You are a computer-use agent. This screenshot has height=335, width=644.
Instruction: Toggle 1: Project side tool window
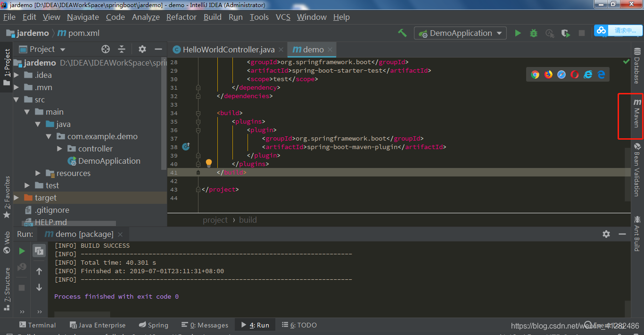coord(7,67)
